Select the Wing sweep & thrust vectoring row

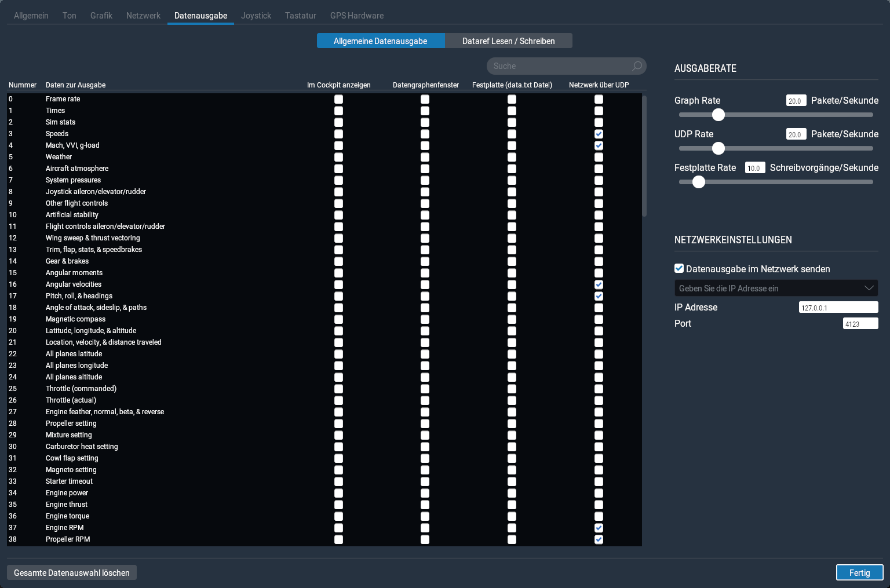click(x=324, y=238)
